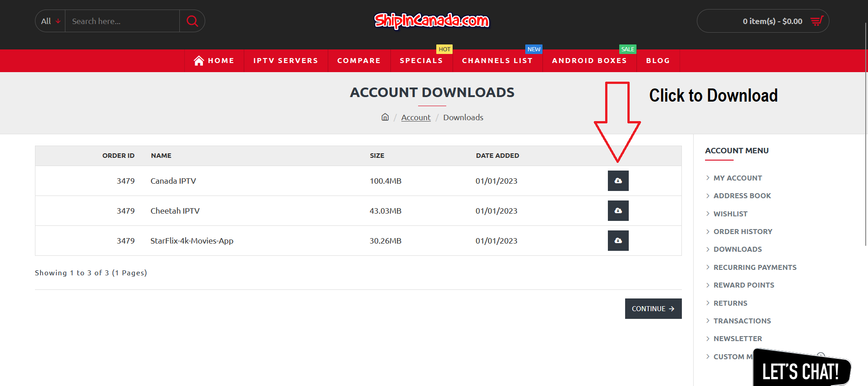
Task: Open the 0 item(s) - $0.00 cart button
Action: click(763, 21)
